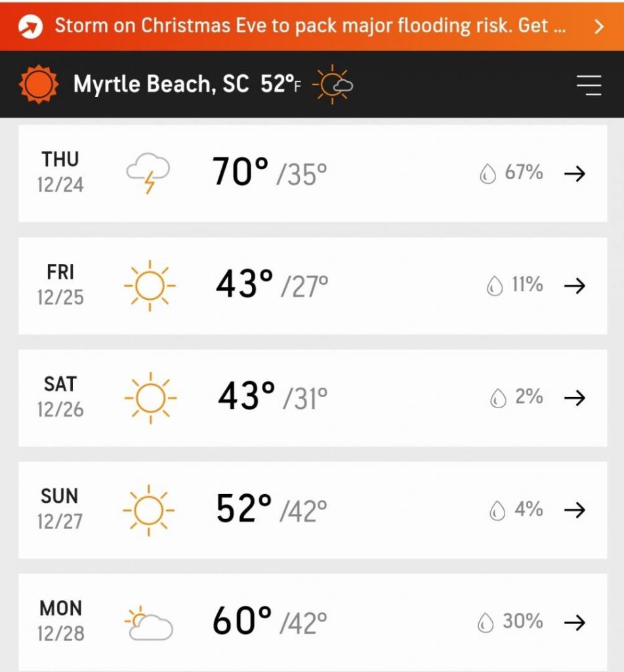Expand the Saturday 12/26 forecast arrow
Screen dimensions: 624x672
575,398
